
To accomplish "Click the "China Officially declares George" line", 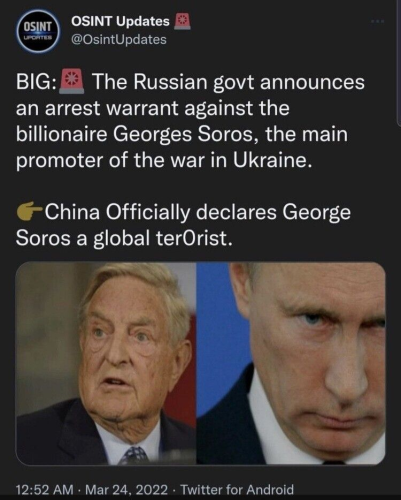I will (x=197, y=212).
